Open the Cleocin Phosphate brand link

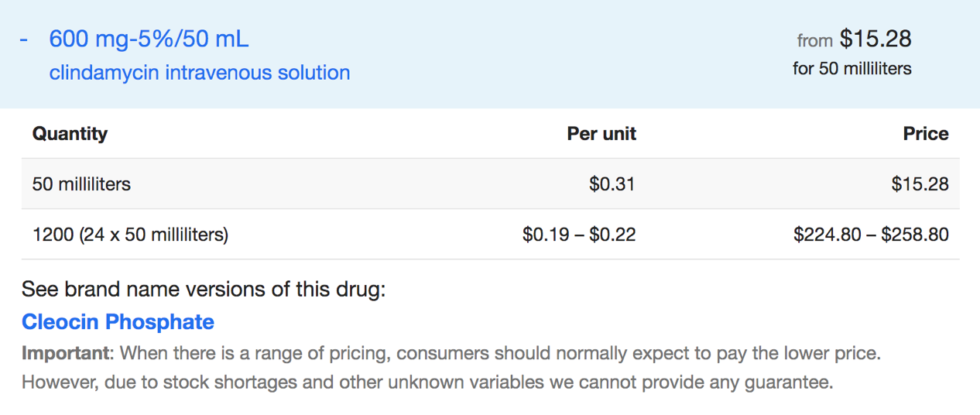[x=118, y=321]
